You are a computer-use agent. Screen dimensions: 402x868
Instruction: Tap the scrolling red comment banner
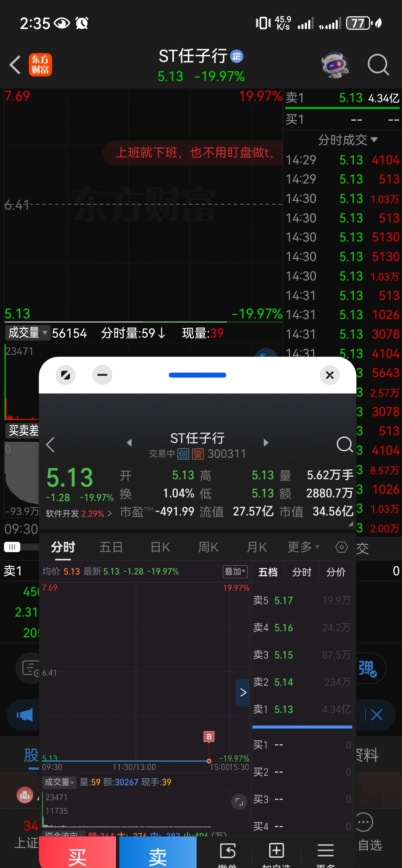(x=193, y=153)
